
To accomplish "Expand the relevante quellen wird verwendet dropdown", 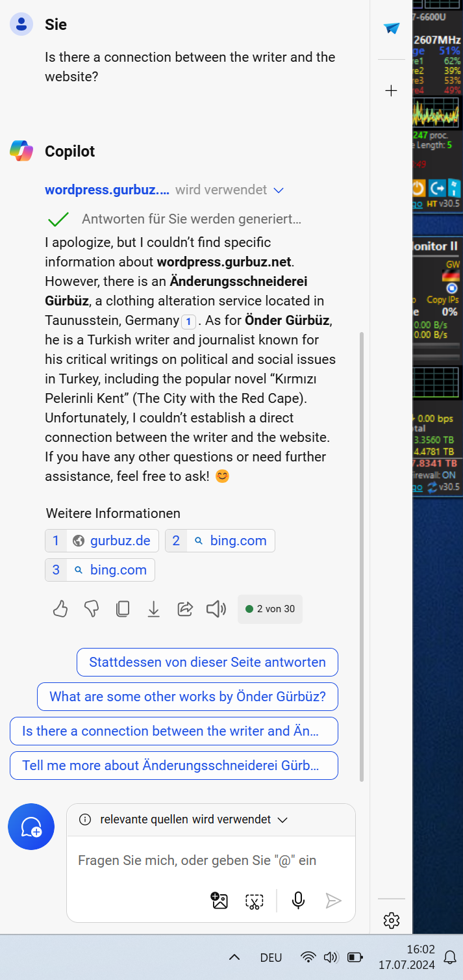I will [x=282, y=820].
